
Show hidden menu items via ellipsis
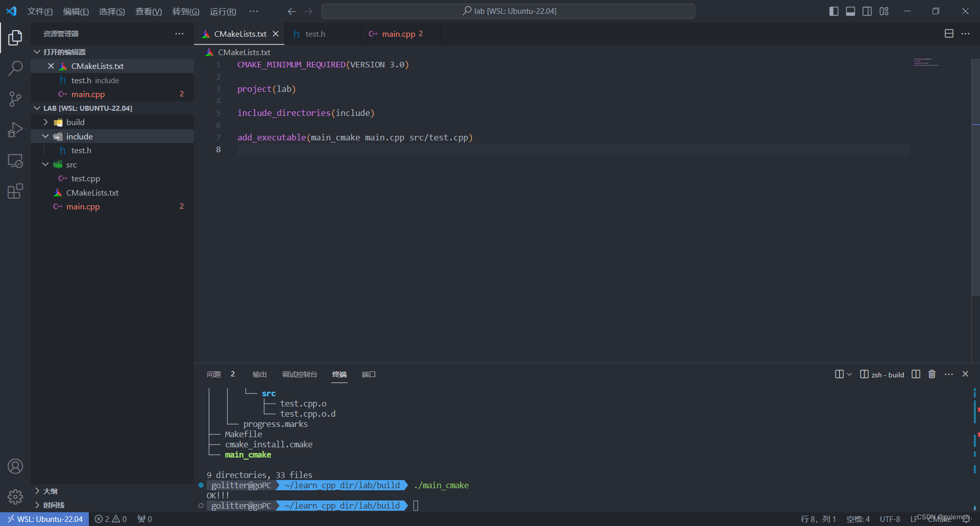pos(254,11)
